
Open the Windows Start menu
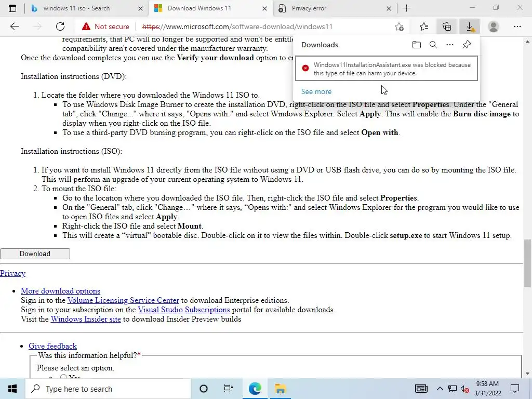coord(12,389)
